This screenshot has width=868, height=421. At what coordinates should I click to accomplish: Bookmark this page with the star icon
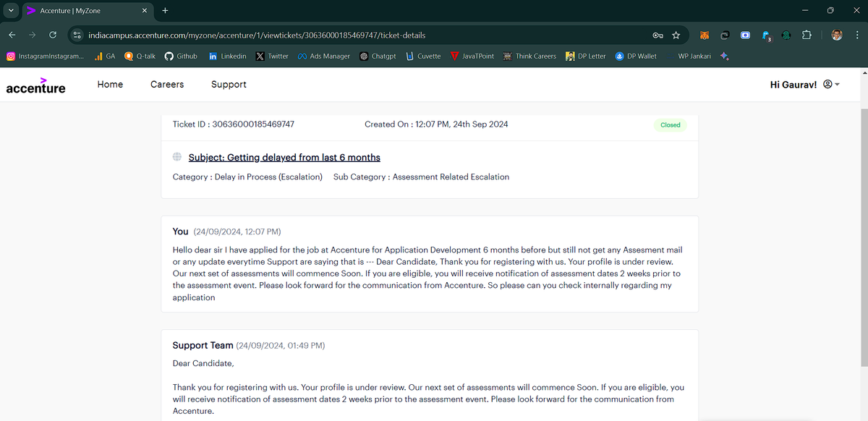coord(676,35)
